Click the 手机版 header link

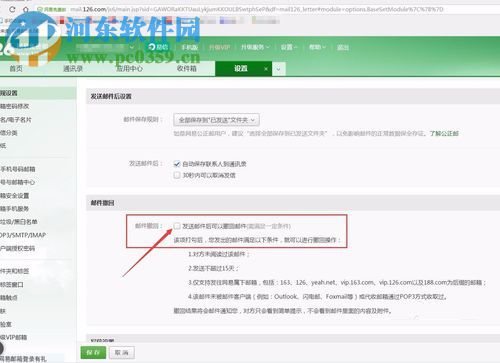(x=189, y=47)
